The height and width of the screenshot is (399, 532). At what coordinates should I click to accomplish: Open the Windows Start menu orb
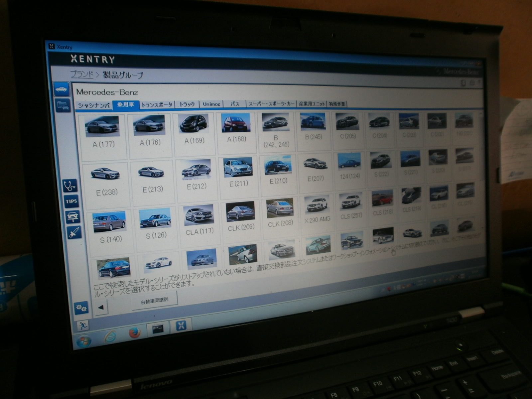click(x=83, y=341)
